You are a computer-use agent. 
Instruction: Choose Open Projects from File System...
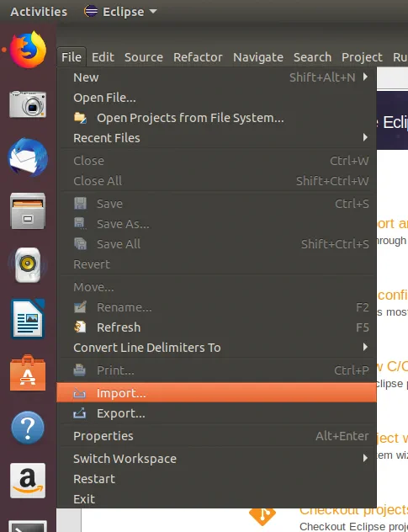pyautogui.click(x=216, y=118)
